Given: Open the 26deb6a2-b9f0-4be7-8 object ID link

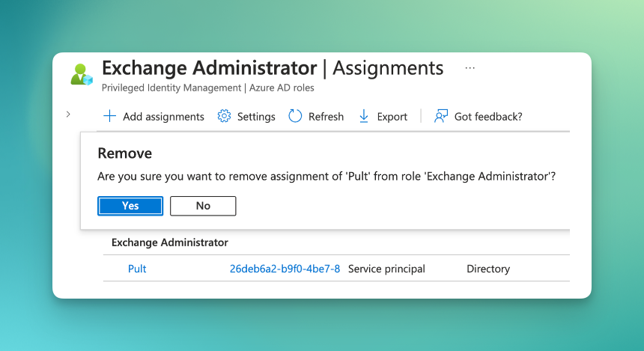Looking at the screenshot, I should point(285,269).
